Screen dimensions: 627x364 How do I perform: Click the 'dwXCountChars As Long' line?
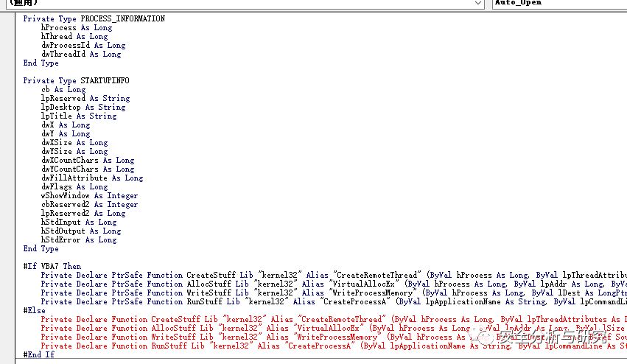coord(88,160)
